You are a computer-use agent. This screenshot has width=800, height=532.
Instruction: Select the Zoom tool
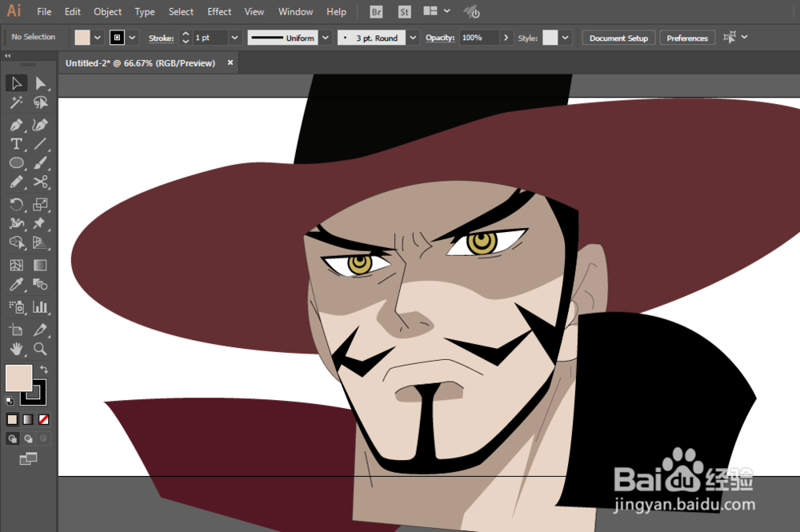tap(40, 349)
